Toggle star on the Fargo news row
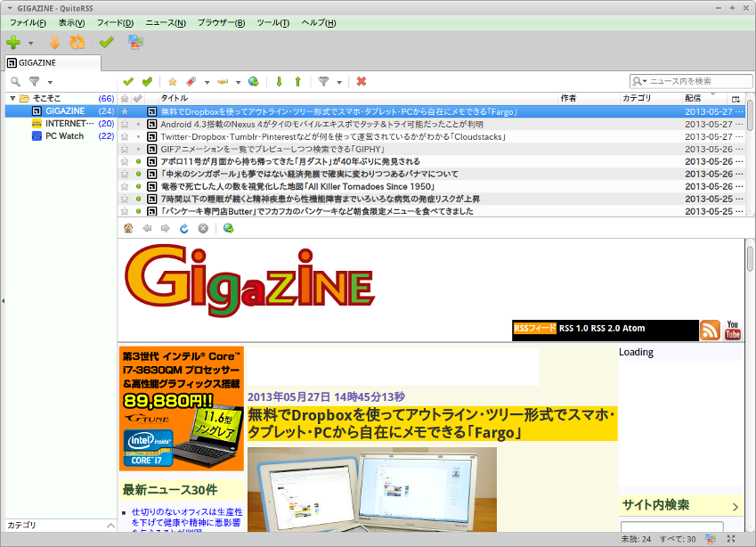Screen dimensions: 756x547 [125, 111]
